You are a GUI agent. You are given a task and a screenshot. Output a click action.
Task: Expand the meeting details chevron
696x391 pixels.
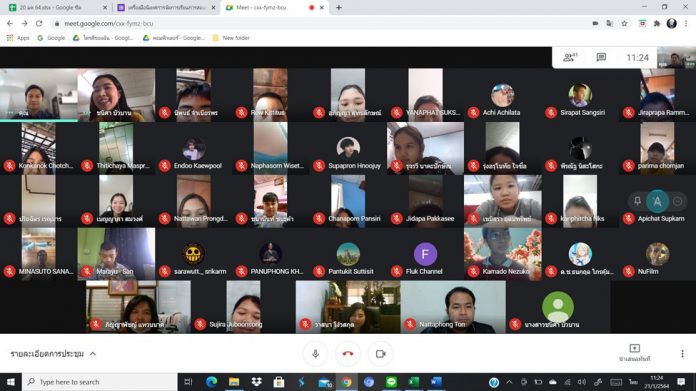pos(93,354)
